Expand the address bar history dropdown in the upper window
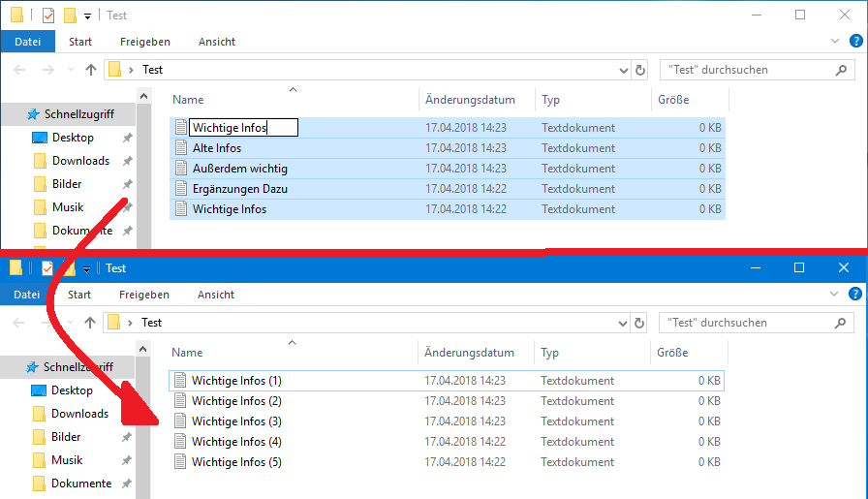 pos(624,70)
